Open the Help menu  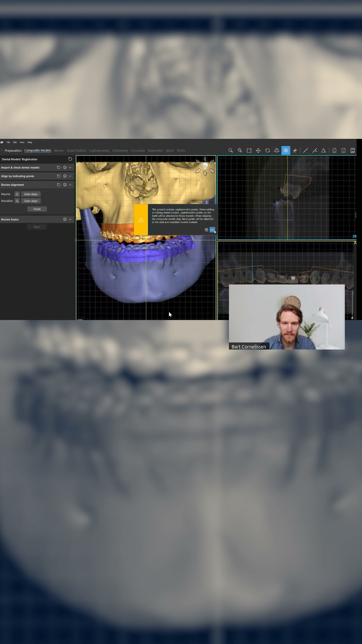click(30, 142)
